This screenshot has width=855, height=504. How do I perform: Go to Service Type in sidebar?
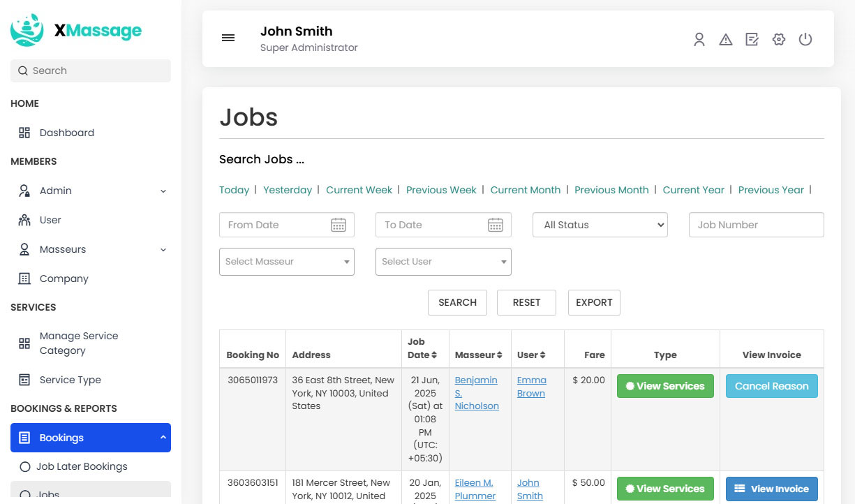tap(70, 380)
